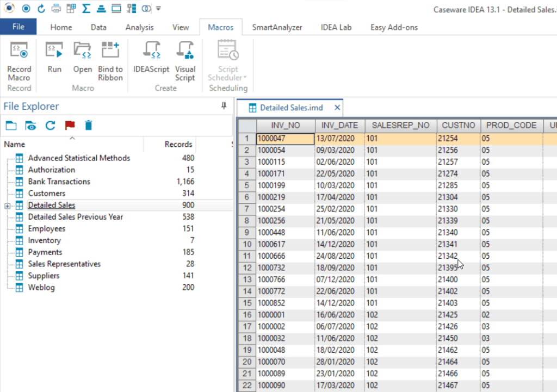Click the Run macro button
This screenshot has width=557, height=392.
[x=54, y=58]
